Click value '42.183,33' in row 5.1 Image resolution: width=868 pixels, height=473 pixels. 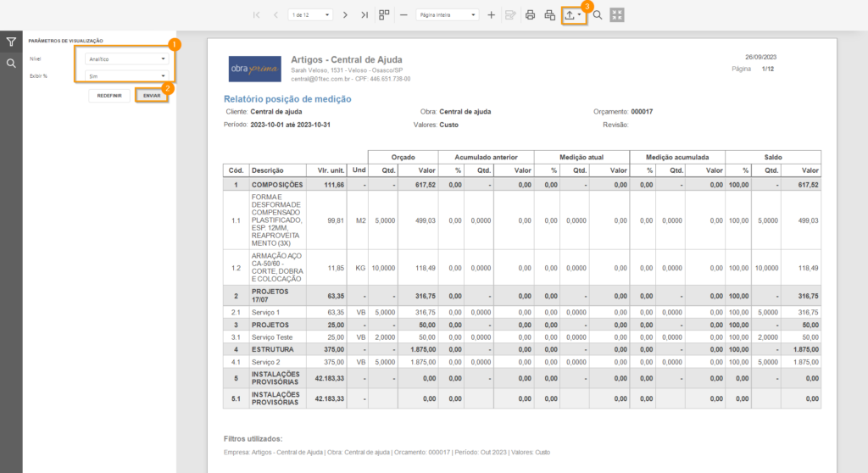(x=330, y=398)
